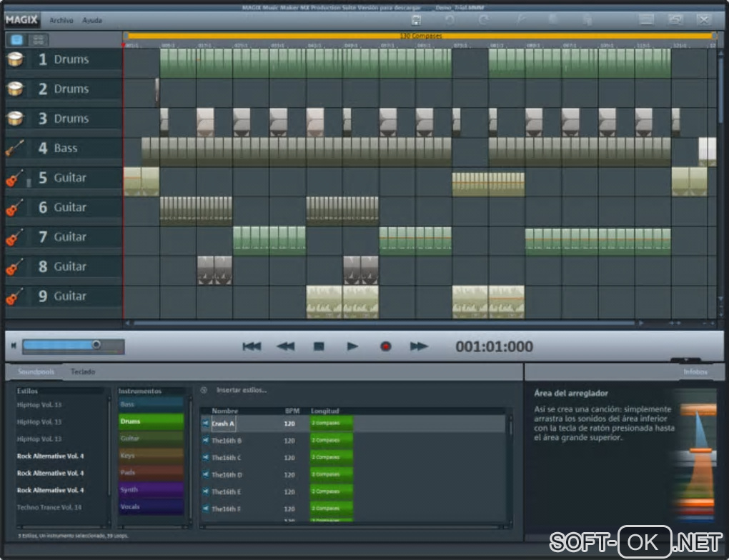The height and width of the screenshot is (560, 729).
Task: Open the Ayuda menu
Action: click(92, 21)
